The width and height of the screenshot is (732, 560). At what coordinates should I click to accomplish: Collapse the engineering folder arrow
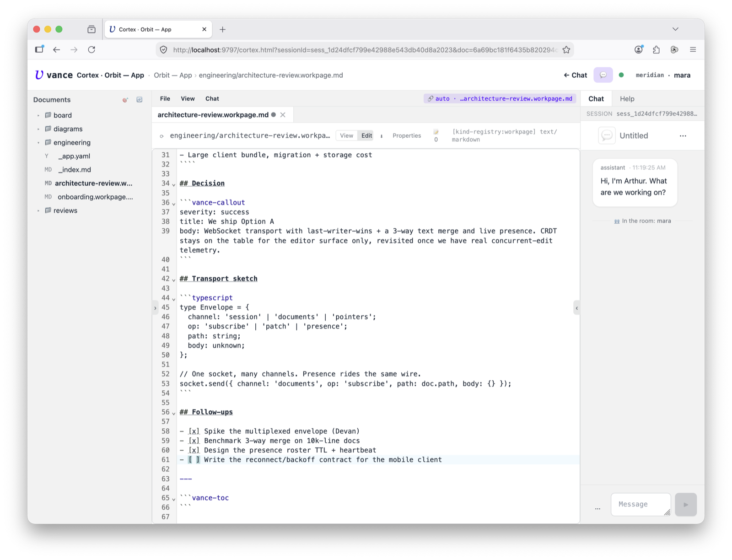tap(38, 143)
